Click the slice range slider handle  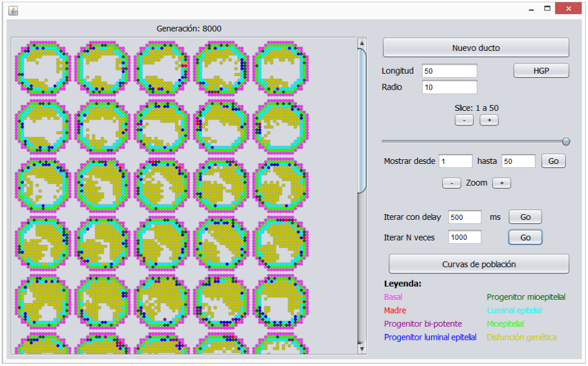(566, 142)
